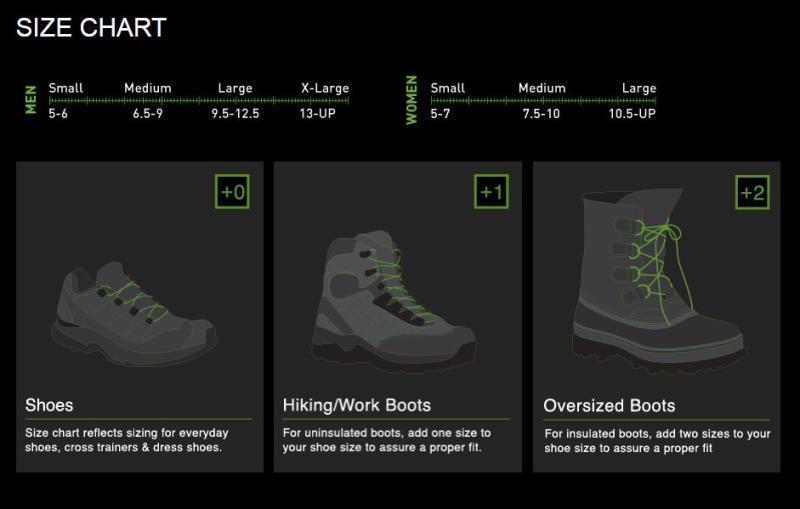The height and width of the screenshot is (509, 800).
Task: Click the women's size ruler scale
Action: 543,100
